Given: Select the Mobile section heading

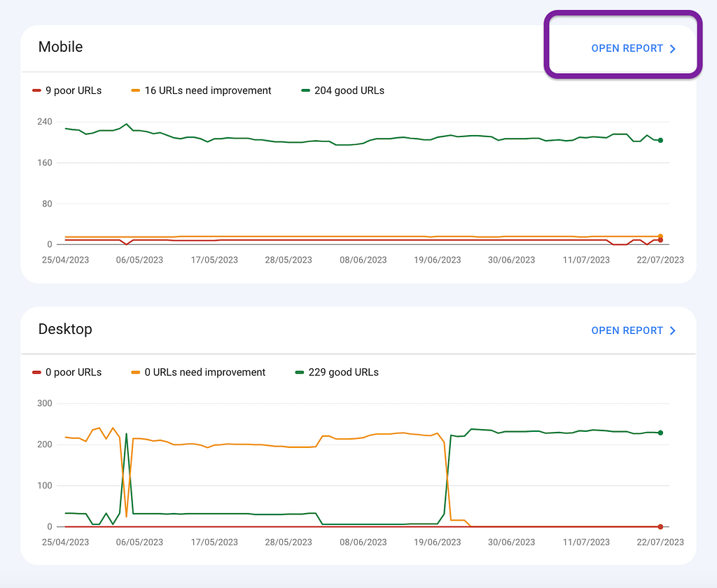Looking at the screenshot, I should [x=60, y=47].
